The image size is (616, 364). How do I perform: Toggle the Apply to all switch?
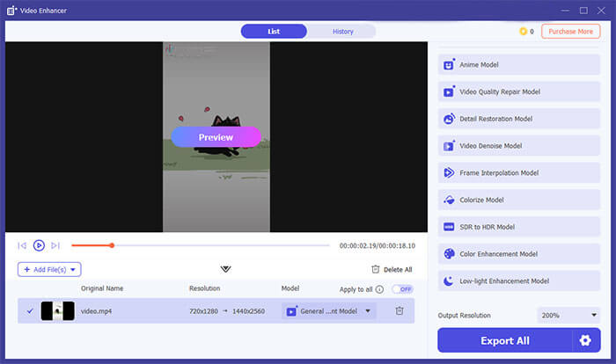coord(402,289)
